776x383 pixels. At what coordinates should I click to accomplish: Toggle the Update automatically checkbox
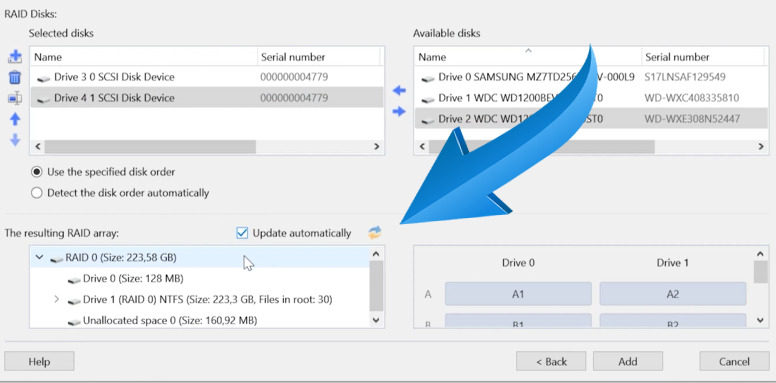pos(242,233)
